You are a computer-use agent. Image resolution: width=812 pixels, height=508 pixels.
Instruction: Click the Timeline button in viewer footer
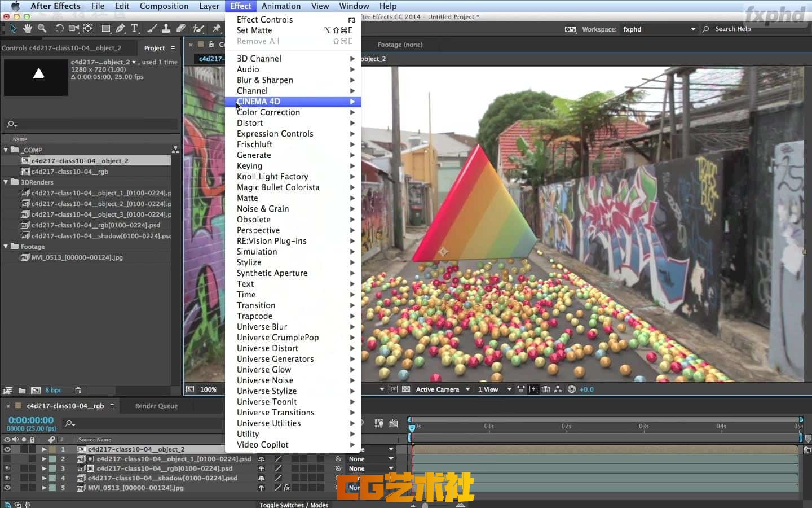tap(546, 389)
